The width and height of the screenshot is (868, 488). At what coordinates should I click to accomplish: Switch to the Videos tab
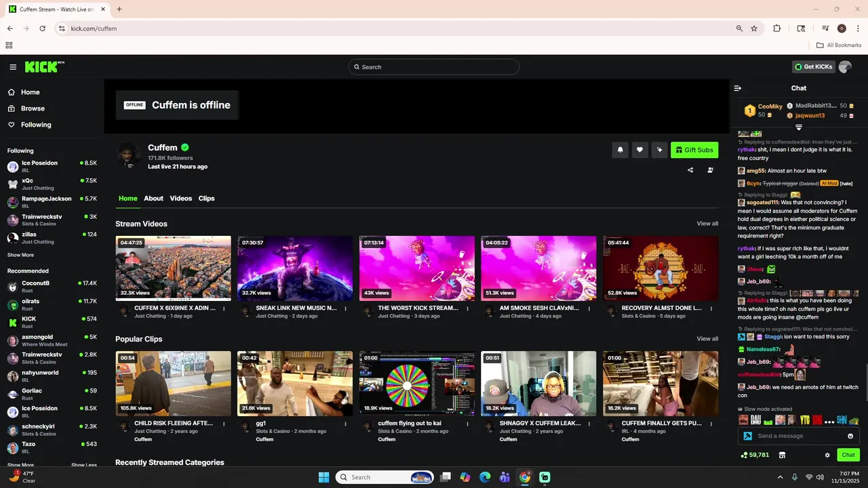pos(181,199)
